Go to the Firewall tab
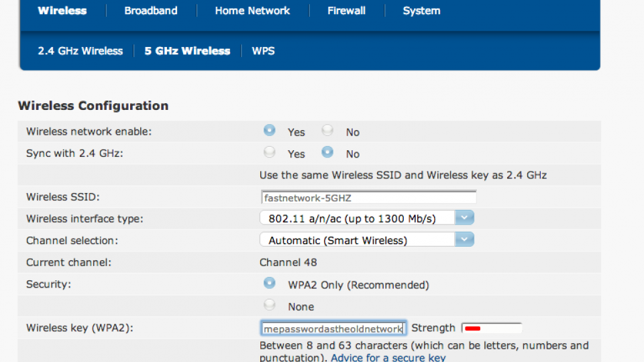 click(x=346, y=11)
